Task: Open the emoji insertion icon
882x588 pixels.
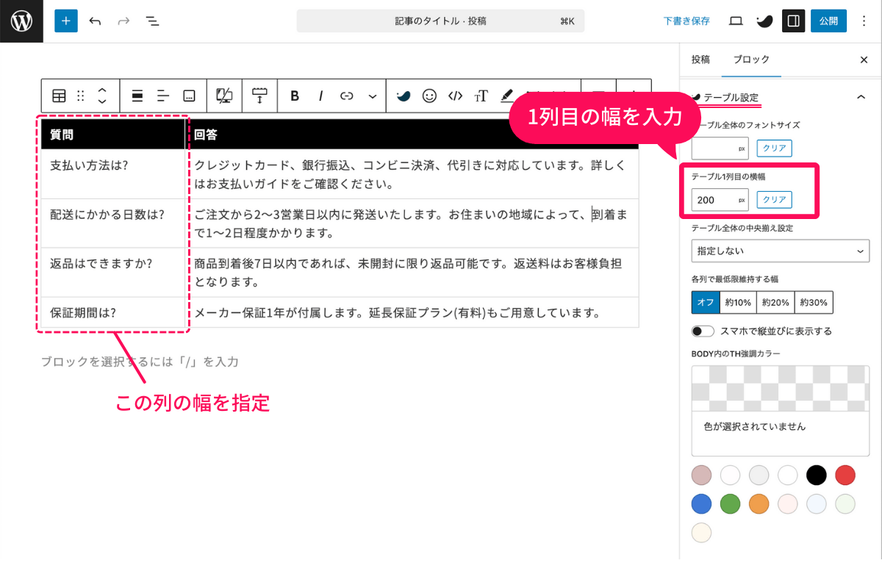Action: [429, 96]
